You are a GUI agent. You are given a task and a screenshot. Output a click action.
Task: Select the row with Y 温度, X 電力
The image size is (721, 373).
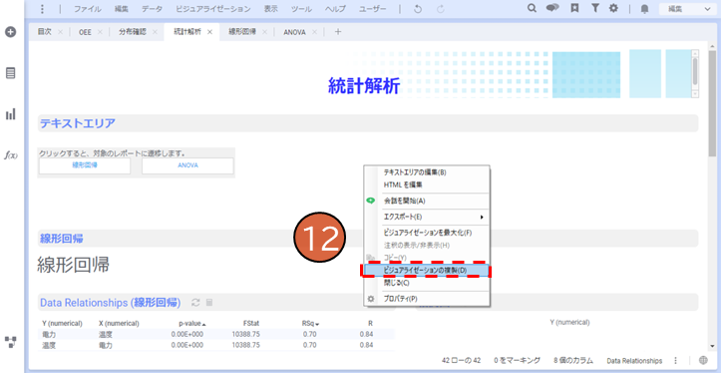pyautogui.click(x=216, y=344)
